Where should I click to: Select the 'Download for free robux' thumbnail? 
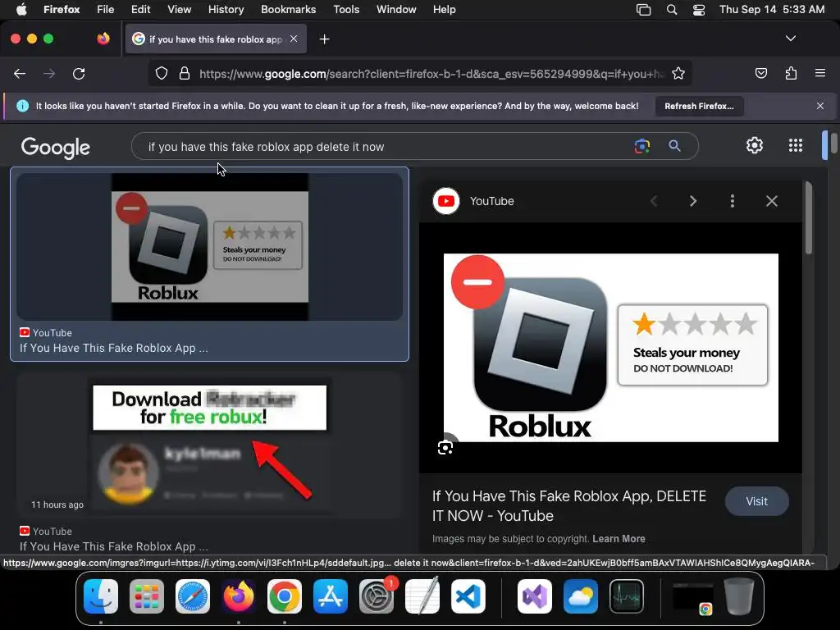coord(209,447)
